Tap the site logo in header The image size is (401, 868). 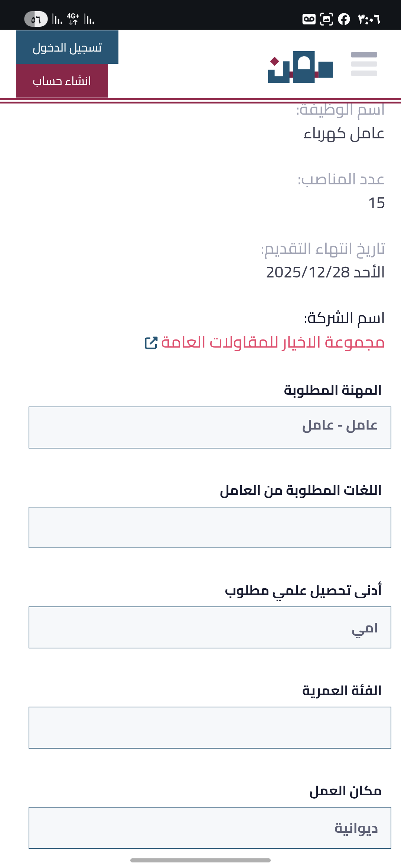click(x=300, y=67)
